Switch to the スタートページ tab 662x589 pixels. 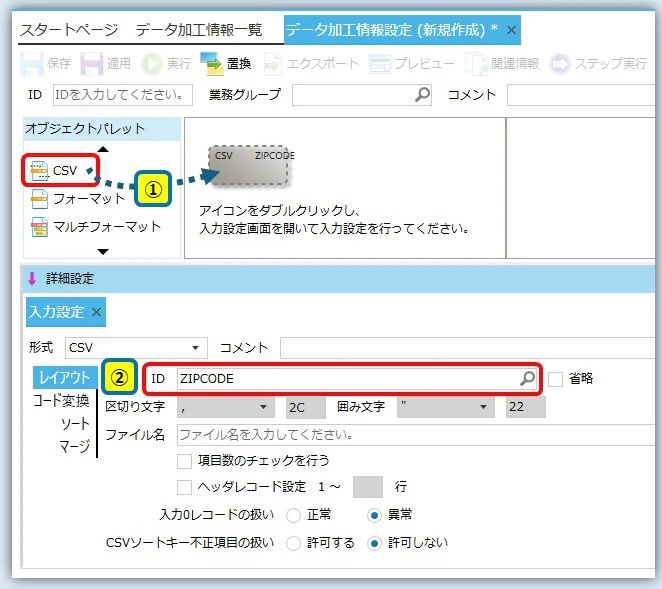[69, 30]
